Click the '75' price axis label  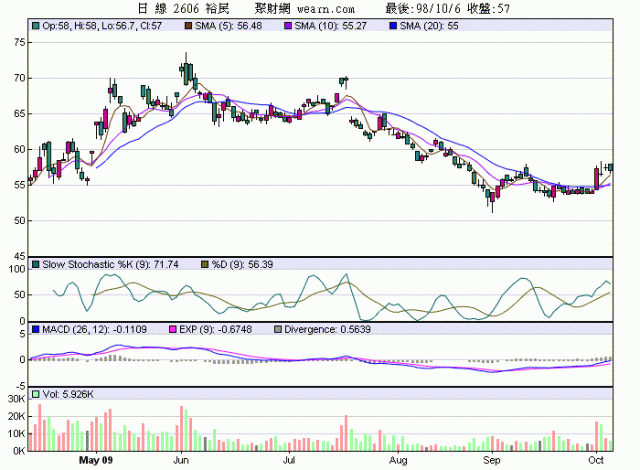(19, 42)
